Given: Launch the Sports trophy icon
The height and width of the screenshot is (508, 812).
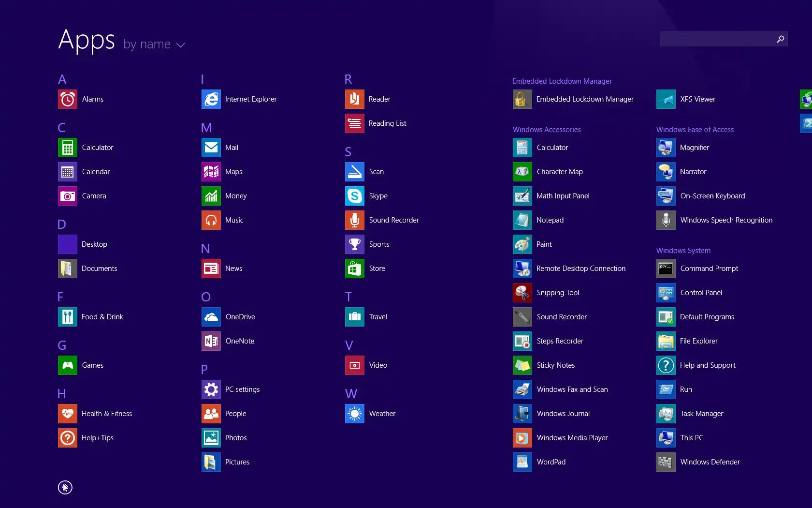Looking at the screenshot, I should [355, 244].
